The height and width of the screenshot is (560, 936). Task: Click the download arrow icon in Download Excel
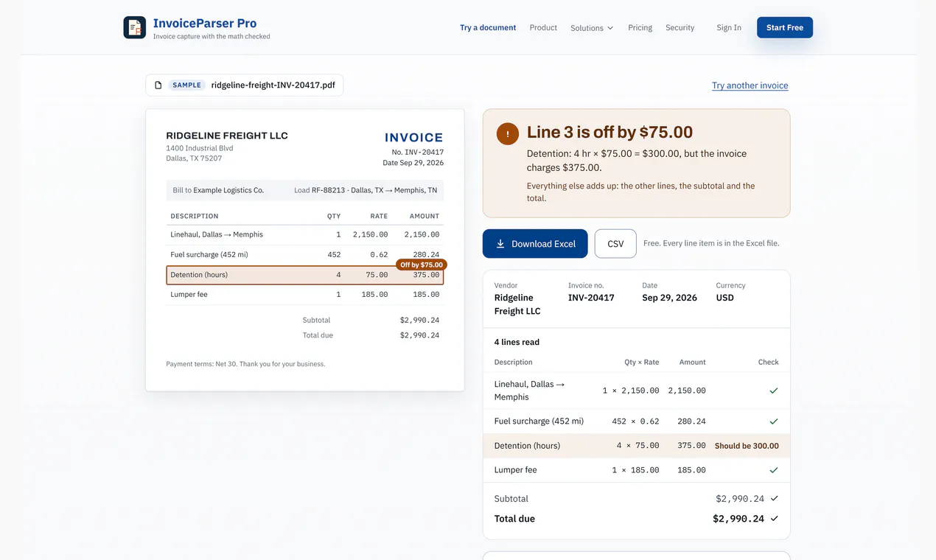coord(500,244)
